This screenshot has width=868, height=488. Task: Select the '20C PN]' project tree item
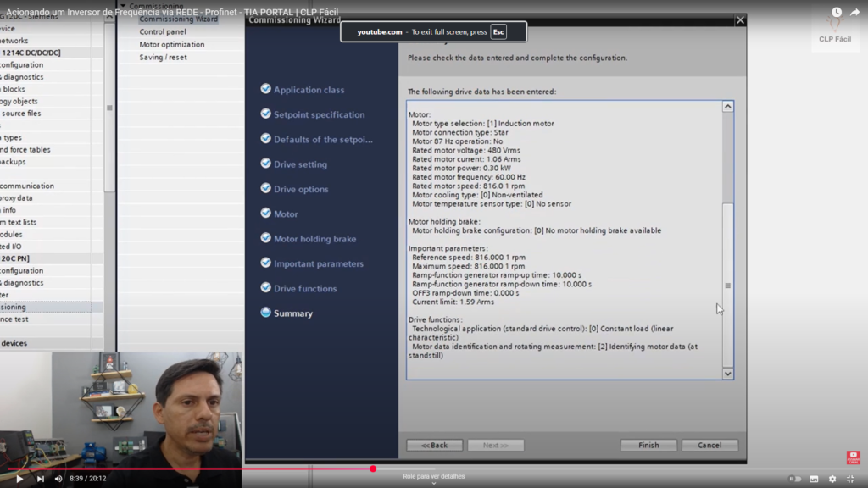click(15, 258)
